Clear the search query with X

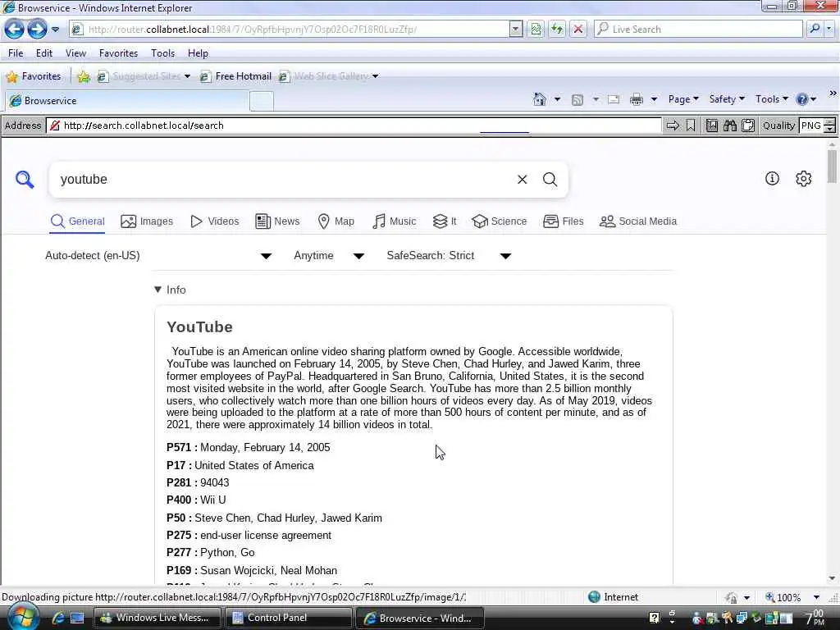(523, 180)
